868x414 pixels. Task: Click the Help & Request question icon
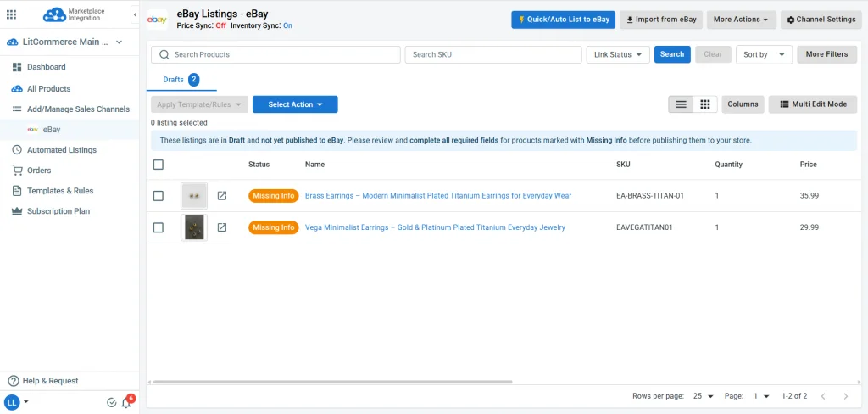[14, 381]
